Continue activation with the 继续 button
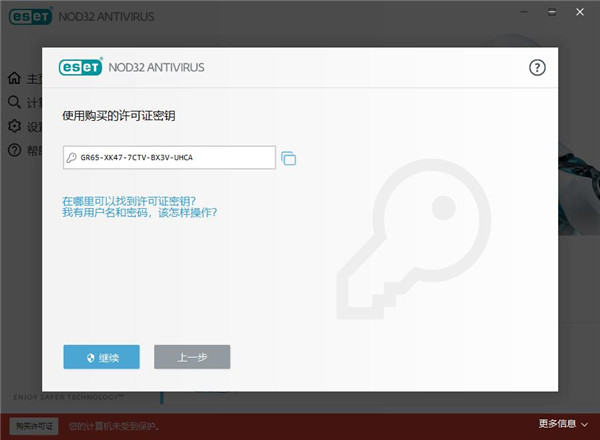The image size is (600, 440). [x=101, y=357]
